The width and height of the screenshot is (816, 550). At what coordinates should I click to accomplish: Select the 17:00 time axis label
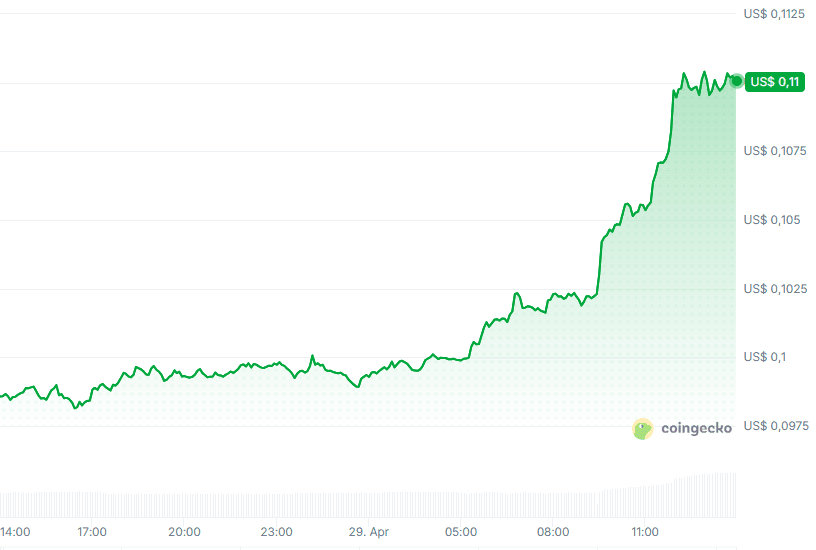tap(92, 532)
